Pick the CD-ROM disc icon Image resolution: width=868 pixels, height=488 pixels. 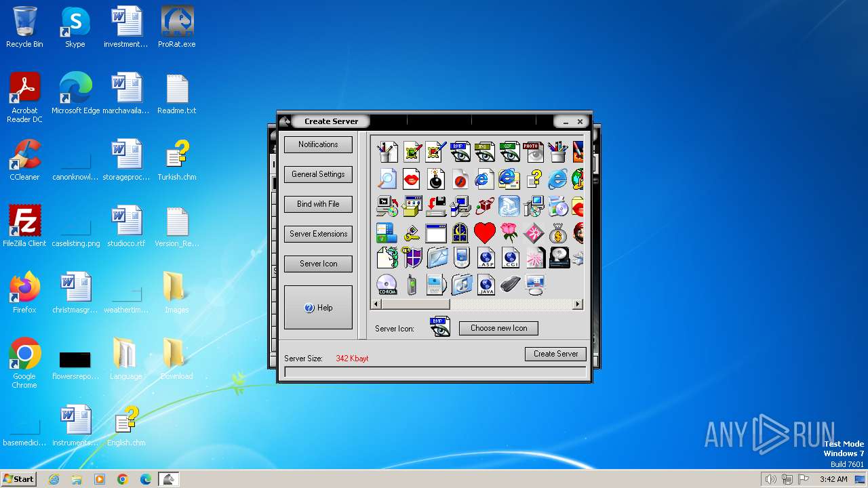[x=387, y=285]
